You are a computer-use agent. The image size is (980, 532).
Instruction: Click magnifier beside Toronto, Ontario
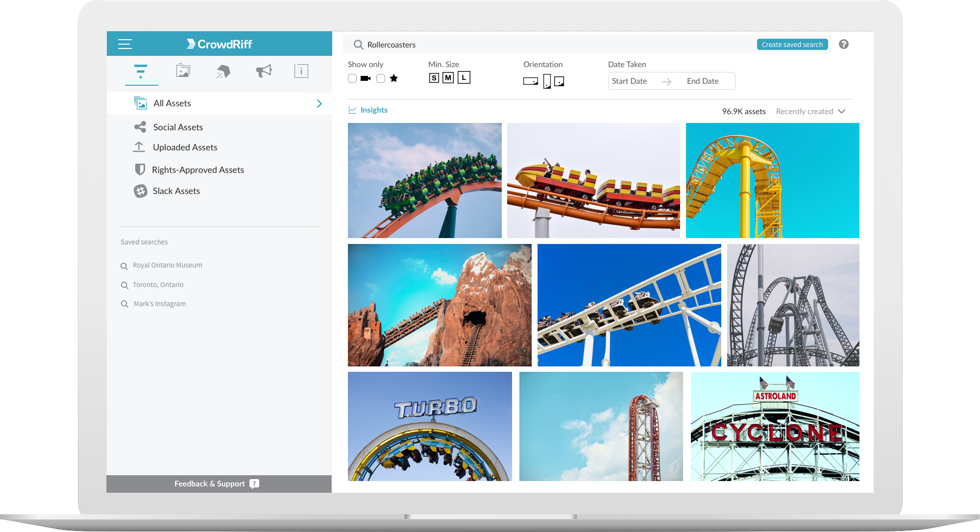(124, 285)
